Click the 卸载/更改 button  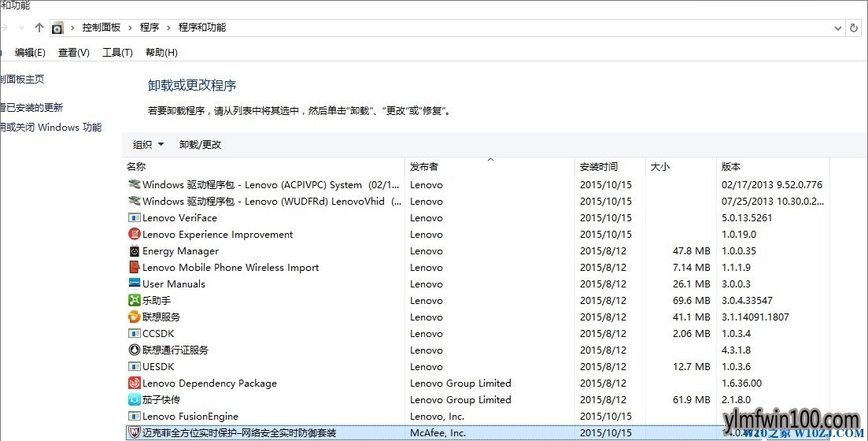coord(201,145)
